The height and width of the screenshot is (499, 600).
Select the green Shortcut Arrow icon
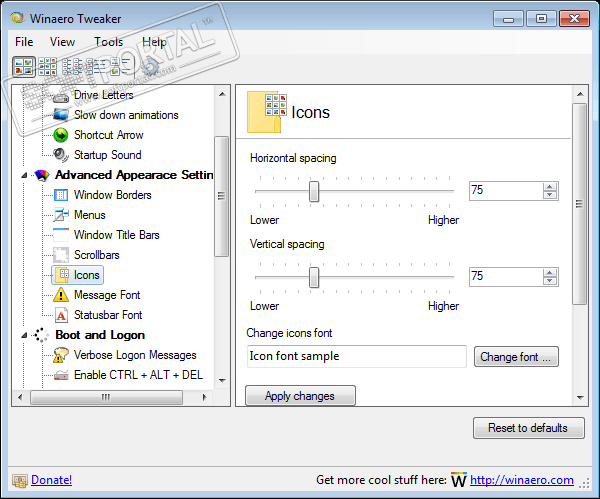(x=60, y=135)
